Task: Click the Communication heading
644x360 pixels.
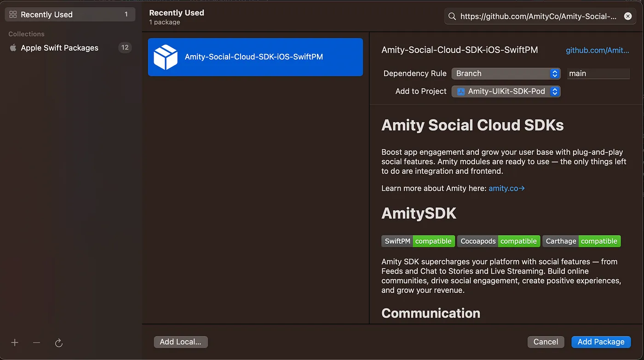Action: click(x=431, y=313)
